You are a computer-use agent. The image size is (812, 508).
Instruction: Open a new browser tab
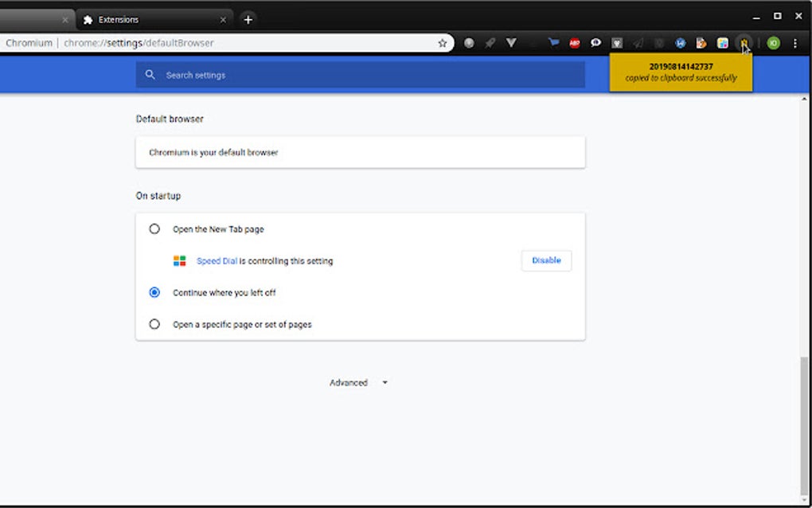coord(248,18)
